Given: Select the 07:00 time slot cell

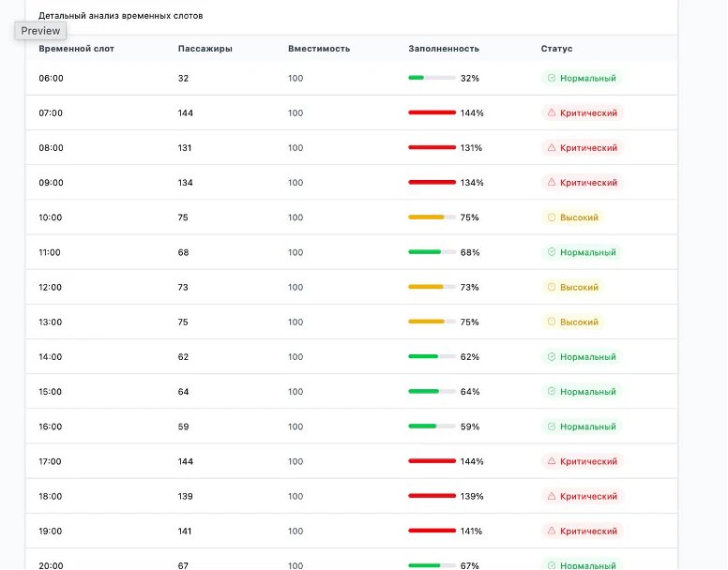Looking at the screenshot, I should click(x=51, y=113).
